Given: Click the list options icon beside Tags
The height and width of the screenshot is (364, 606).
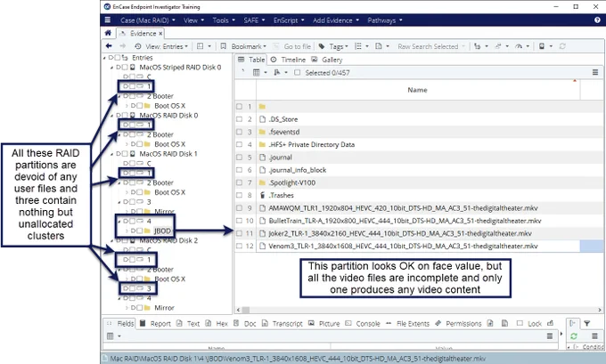Looking at the screenshot, I should (358, 46).
